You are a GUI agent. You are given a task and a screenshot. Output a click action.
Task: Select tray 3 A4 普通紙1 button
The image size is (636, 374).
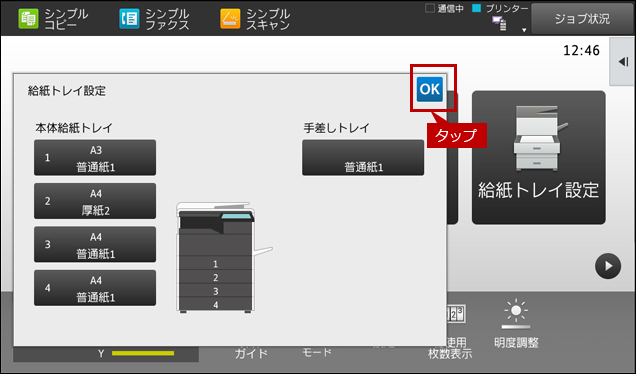95,245
